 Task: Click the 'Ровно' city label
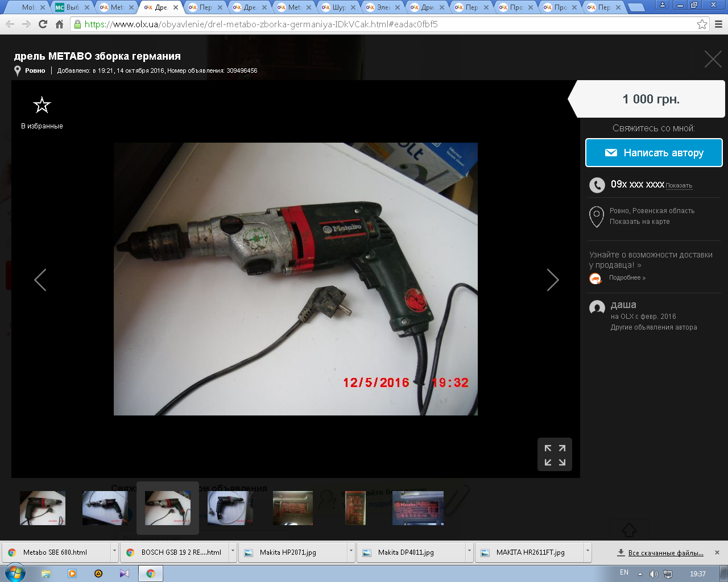coord(35,70)
